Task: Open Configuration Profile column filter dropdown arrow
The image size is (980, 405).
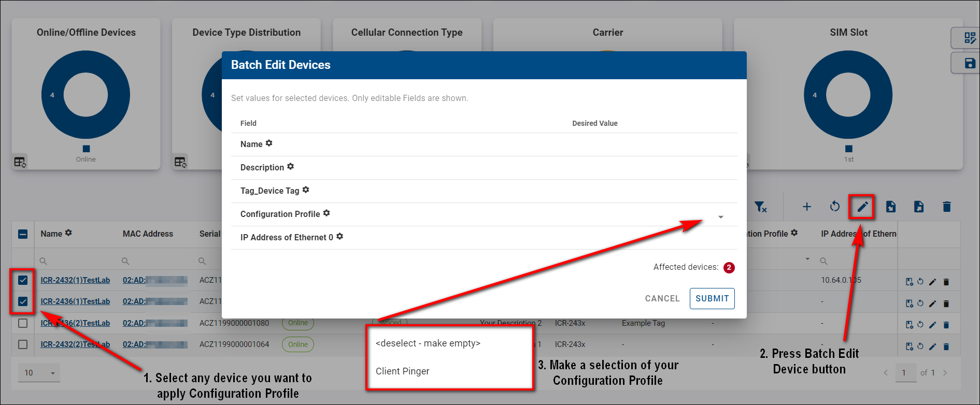Action: [807, 259]
